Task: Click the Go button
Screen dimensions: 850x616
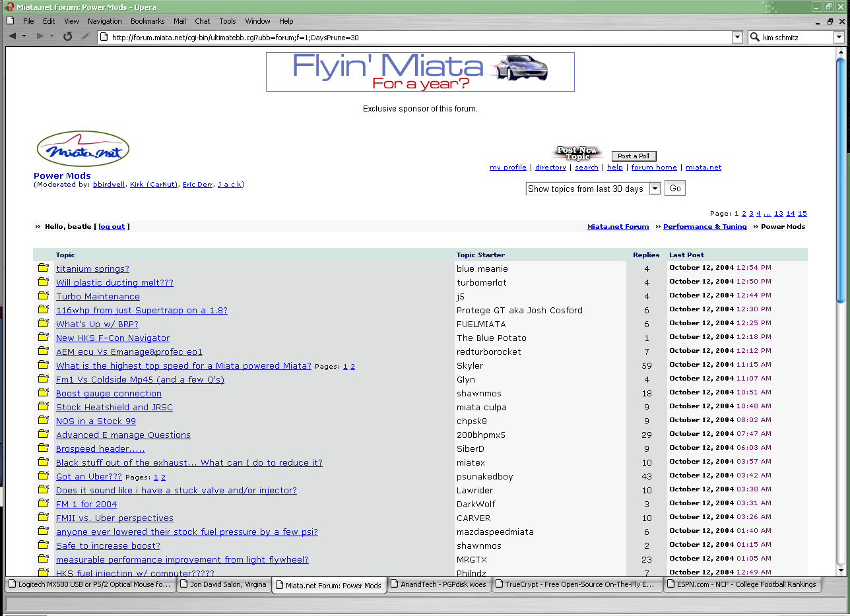Action: pos(675,188)
